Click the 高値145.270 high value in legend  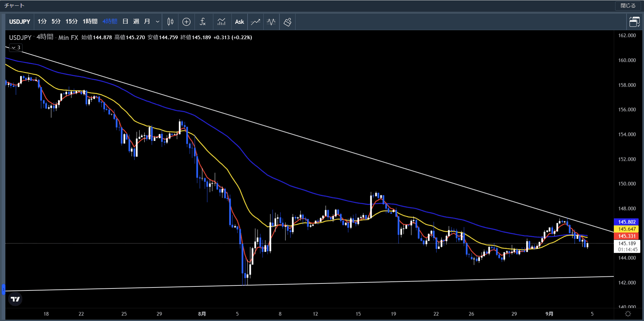(129, 37)
